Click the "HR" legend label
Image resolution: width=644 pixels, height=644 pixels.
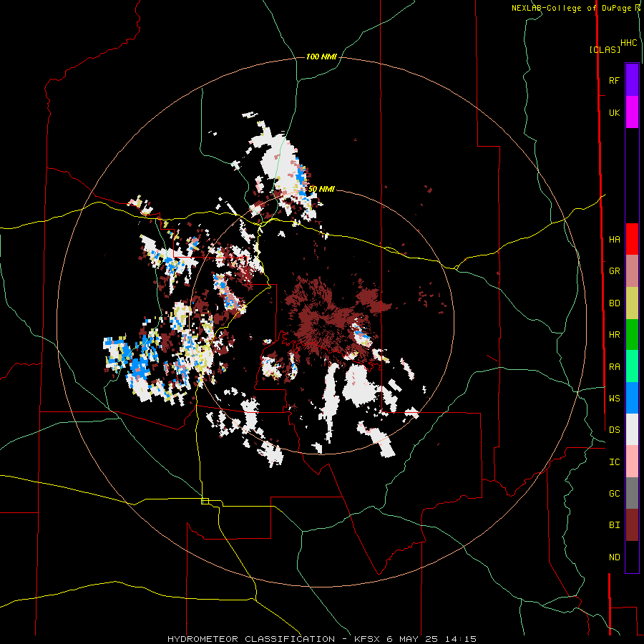pos(614,335)
